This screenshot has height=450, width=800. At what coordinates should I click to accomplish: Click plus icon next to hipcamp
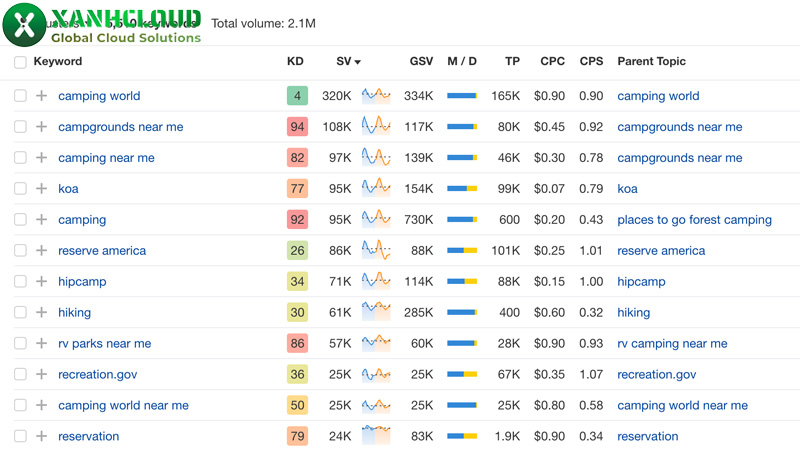click(x=41, y=282)
